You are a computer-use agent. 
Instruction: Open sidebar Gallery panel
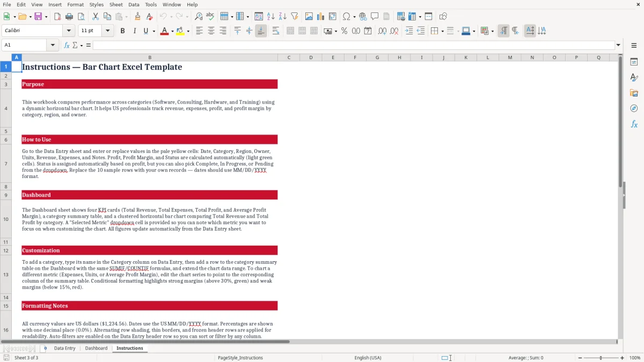[x=634, y=93]
